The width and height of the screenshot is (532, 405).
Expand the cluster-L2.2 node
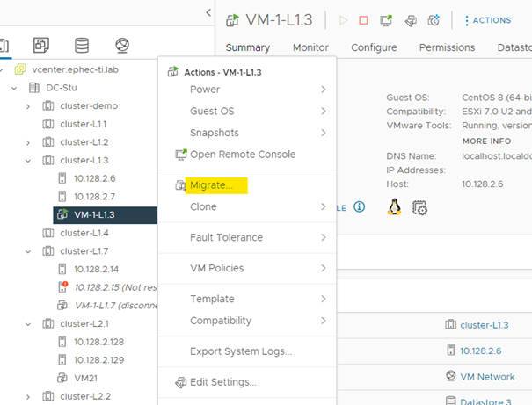[x=28, y=397]
